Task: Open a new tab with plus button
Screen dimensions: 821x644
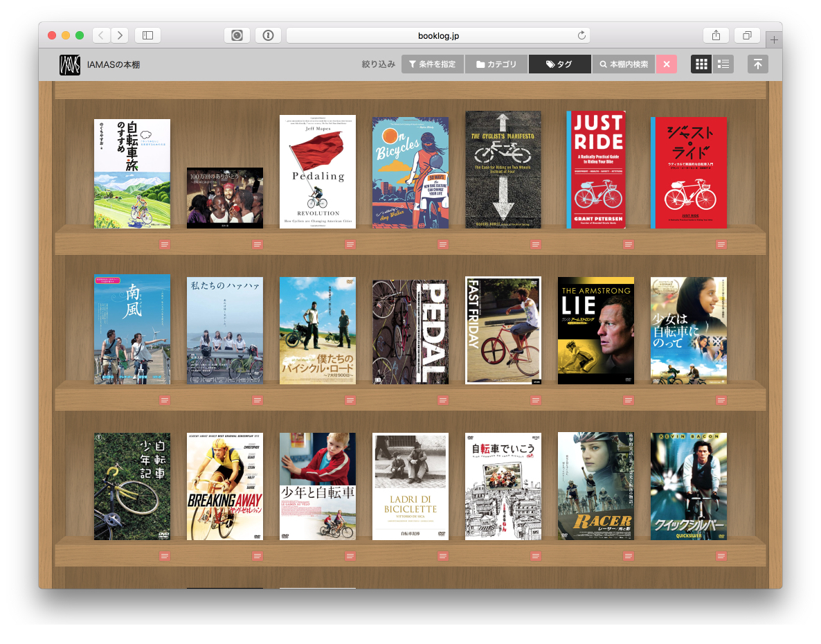Action: pos(774,40)
